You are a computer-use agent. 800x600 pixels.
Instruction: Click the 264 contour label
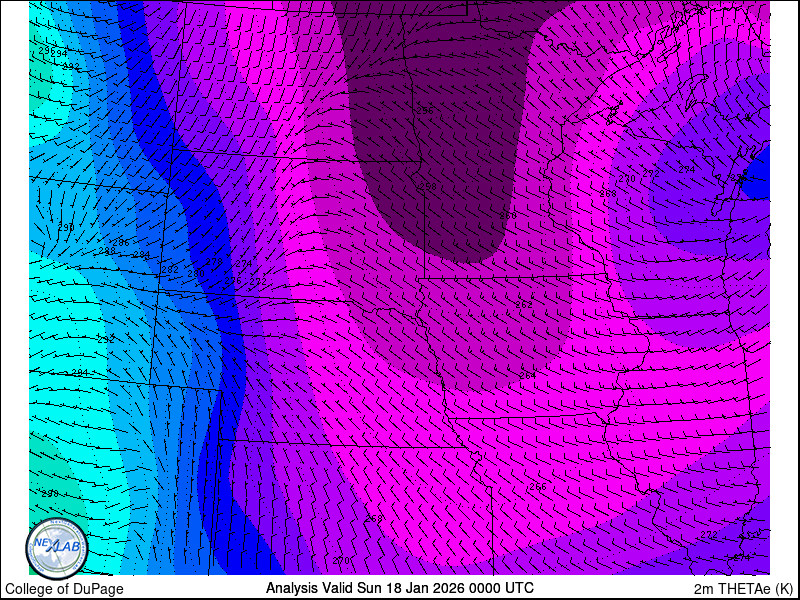point(528,376)
